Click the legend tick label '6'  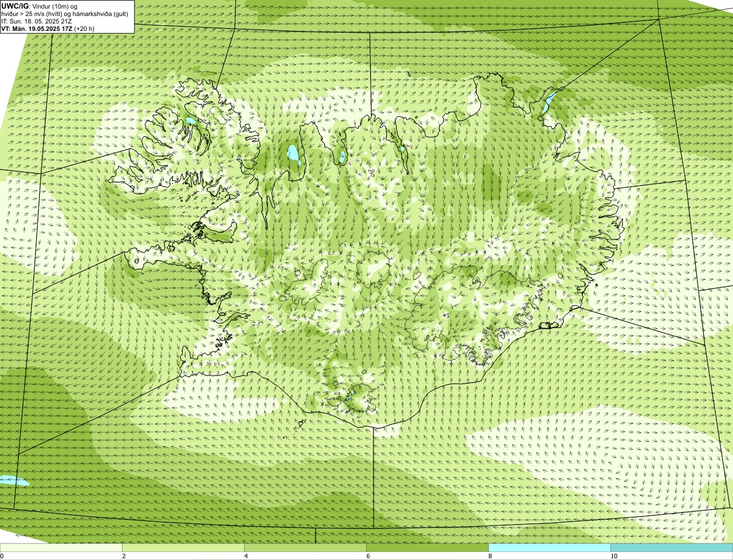pyautogui.click(x=368, y=556)
